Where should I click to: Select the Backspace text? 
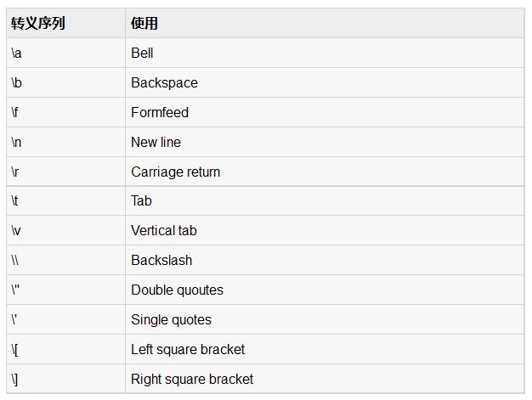pyautogui.click(x=164, y=82)
